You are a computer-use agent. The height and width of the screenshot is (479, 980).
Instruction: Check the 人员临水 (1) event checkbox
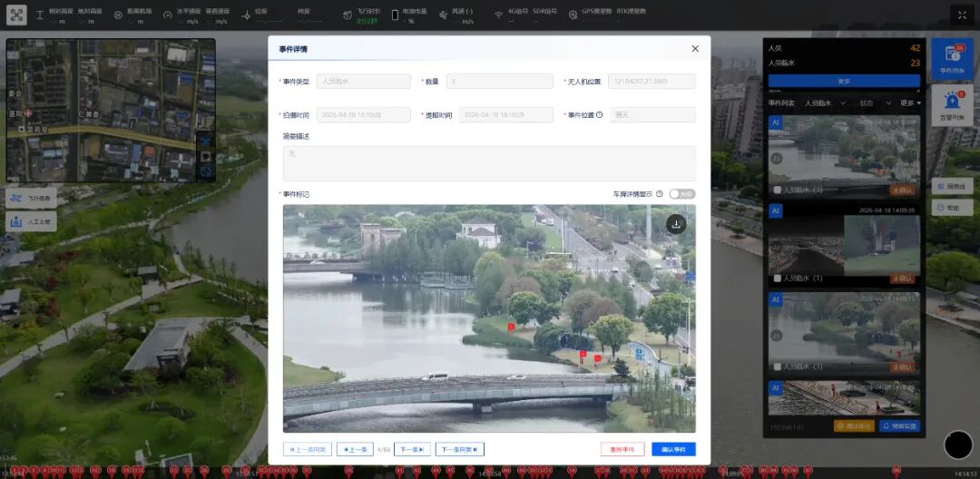pyautogui.click(x=777, y=278)
